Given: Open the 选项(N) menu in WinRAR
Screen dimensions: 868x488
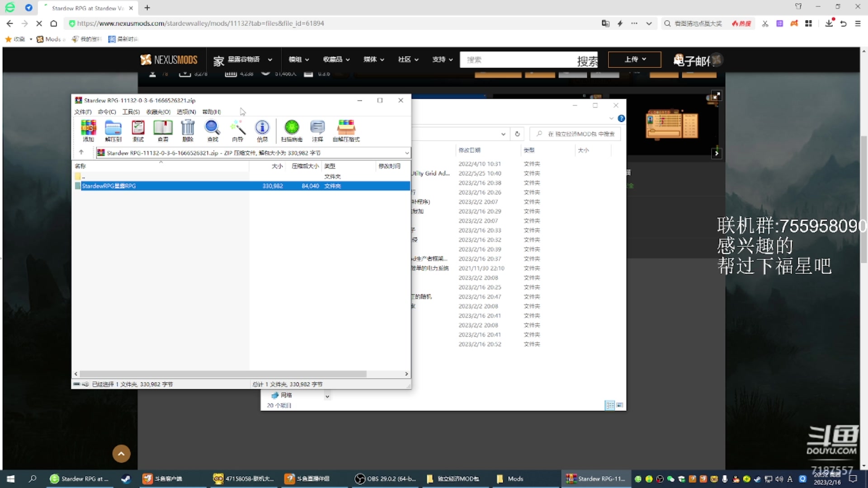Looking at the screenshot, I should pos(186,112).
